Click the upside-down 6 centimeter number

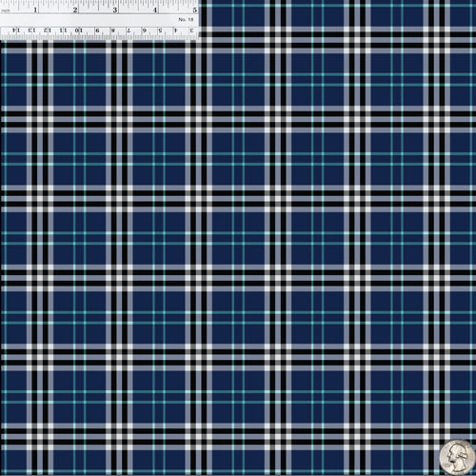[x=145, y=30]
